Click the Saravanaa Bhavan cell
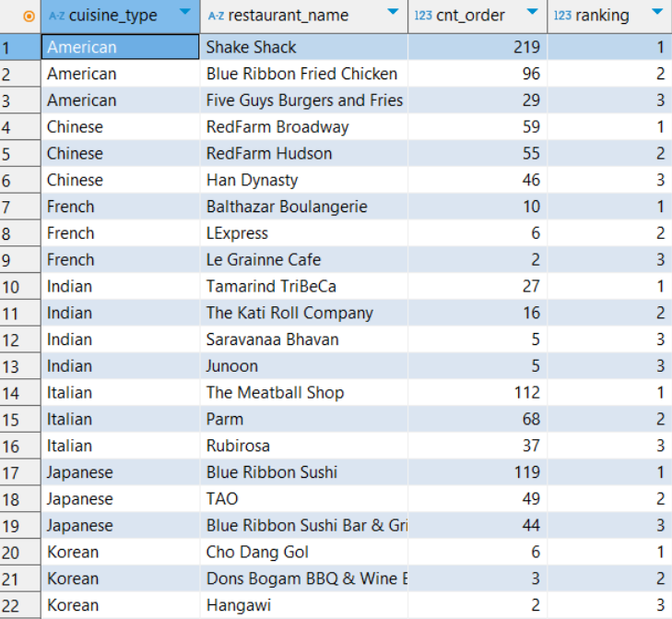Image resolution: width=672 pixels, height=619 pixels. (x=304, y=339)
